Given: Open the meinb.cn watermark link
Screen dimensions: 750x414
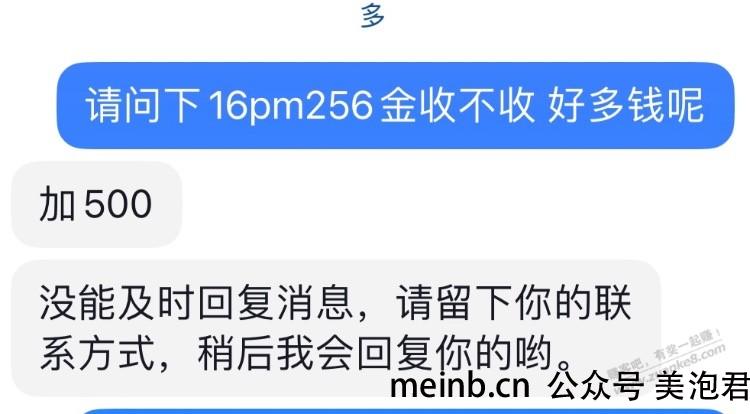Looking at the screenshot, I should pos(460,385).
